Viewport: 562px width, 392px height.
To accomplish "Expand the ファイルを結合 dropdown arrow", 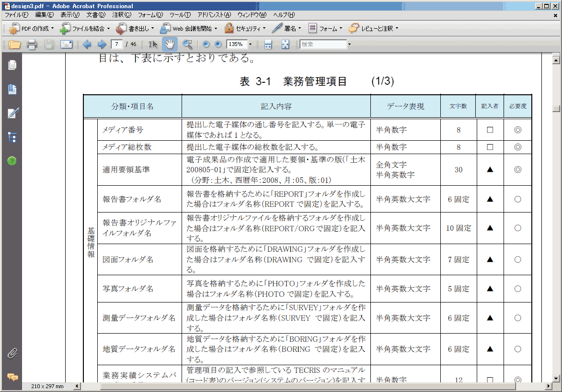I will pyautogui.click(x=109, y=28).
